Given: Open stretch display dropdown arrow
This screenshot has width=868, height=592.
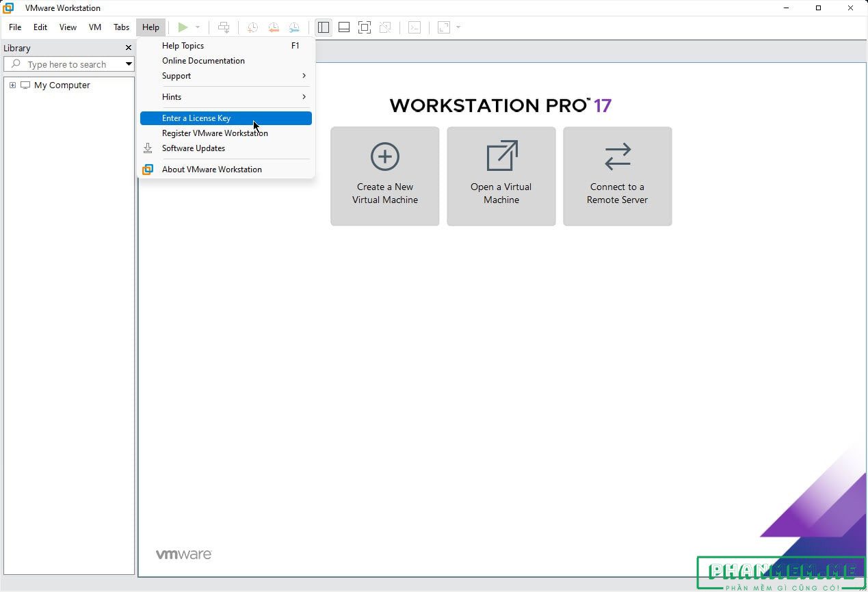Looking at the screenshot, I should pyautogui.click(x=458, y=27).
